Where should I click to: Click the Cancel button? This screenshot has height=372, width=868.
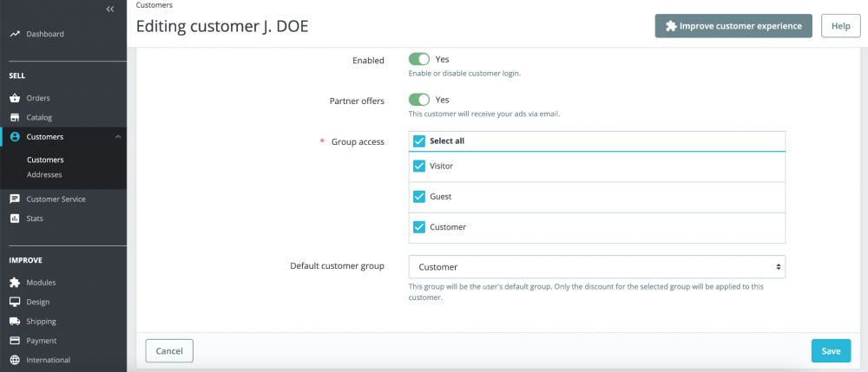tap(169, 351)
